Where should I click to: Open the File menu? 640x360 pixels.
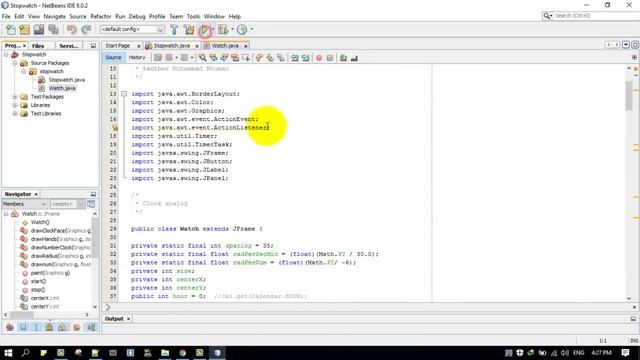pos(6,16)
